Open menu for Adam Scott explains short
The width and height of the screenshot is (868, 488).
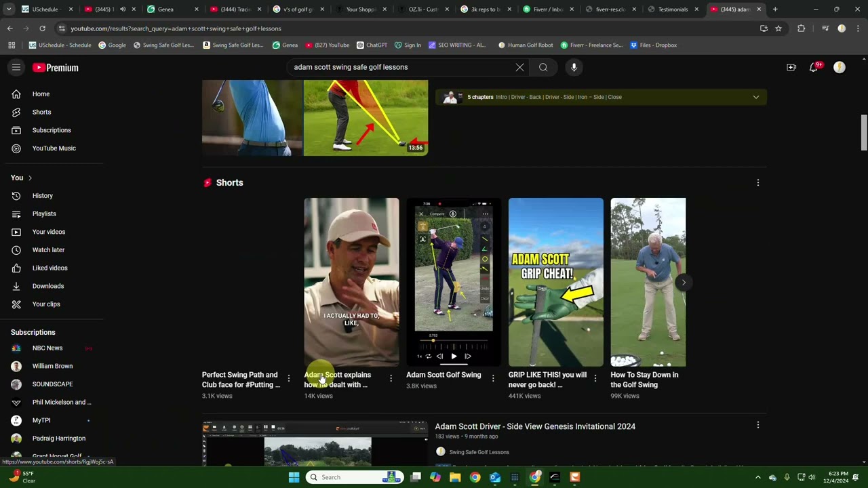tap(391, 378)
